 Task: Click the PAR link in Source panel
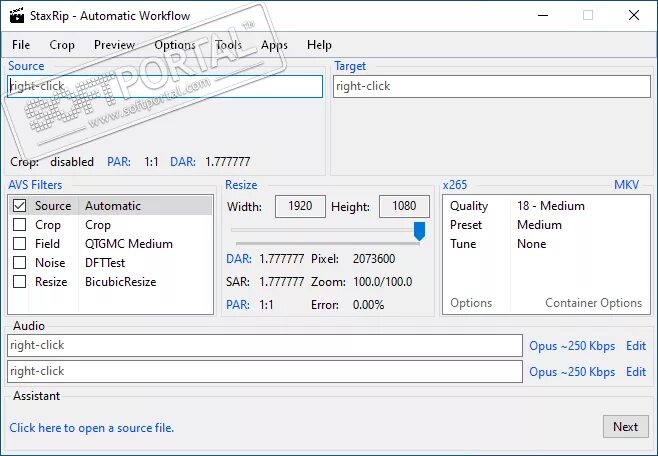(119, 162)
